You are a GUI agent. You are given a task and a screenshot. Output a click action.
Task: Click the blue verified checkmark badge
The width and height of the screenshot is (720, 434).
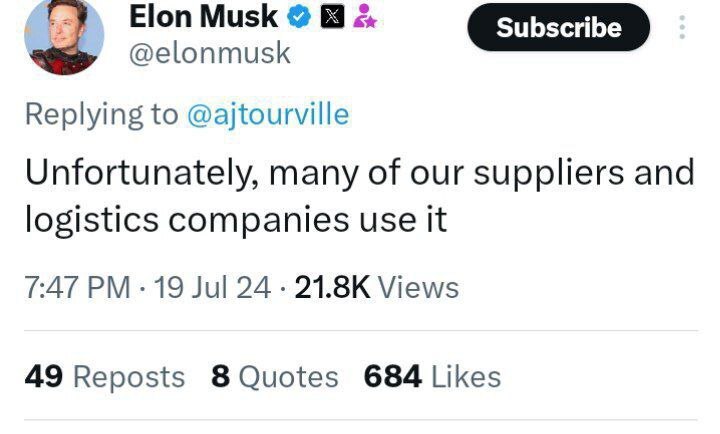click(x=299, y=17)
